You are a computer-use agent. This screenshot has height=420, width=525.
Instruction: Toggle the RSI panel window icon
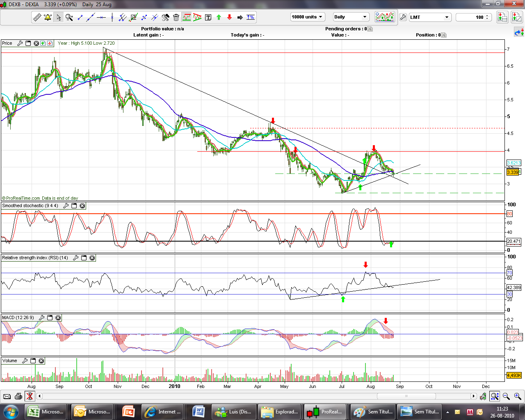pyautogui.click(x=84, y=258)
